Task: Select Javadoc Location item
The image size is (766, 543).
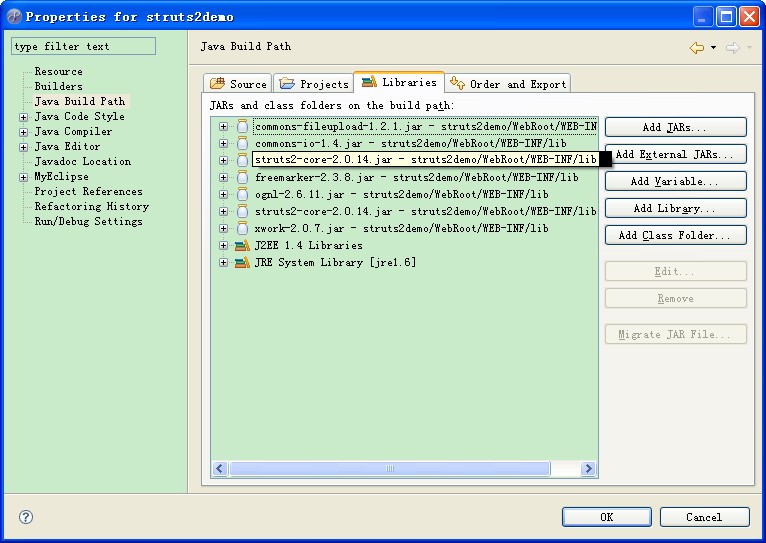Action: click(x=83, y=161)
